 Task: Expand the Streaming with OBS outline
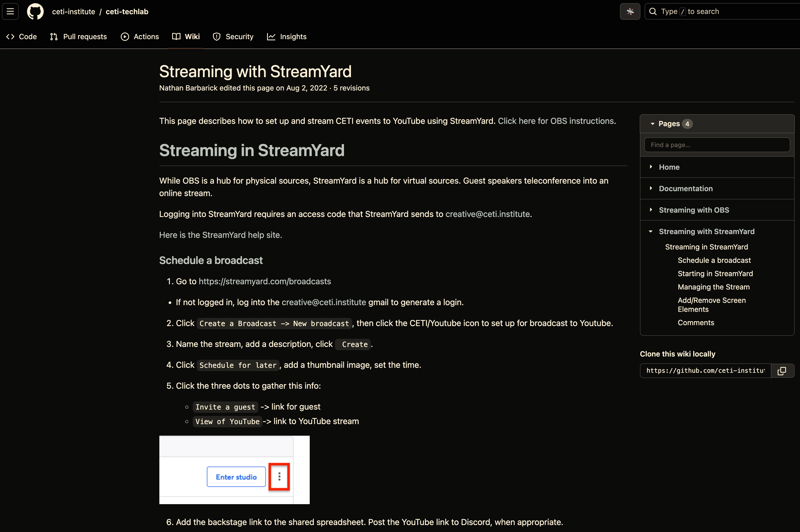651,209
